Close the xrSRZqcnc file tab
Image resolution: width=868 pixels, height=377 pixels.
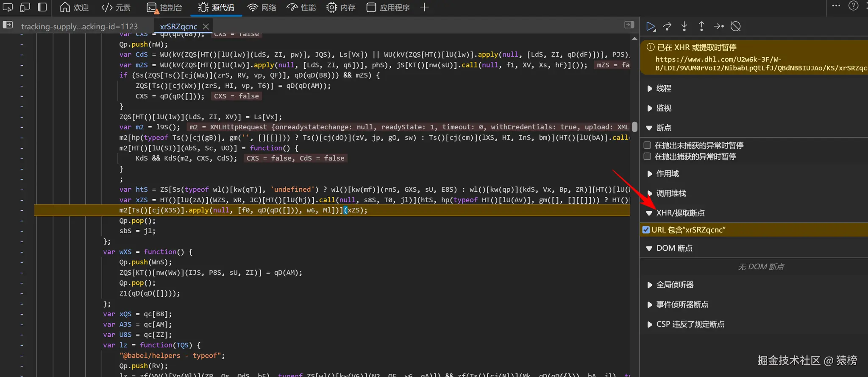point(206,26)
